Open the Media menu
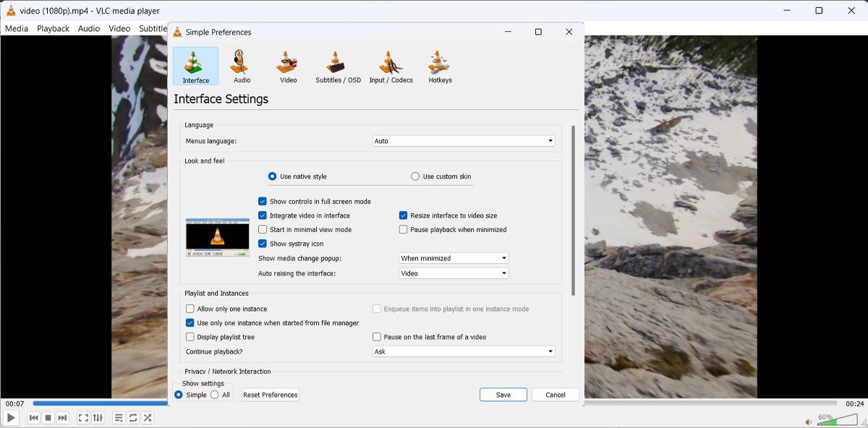This screenshot has width=868, height=428. pos(16,28)
